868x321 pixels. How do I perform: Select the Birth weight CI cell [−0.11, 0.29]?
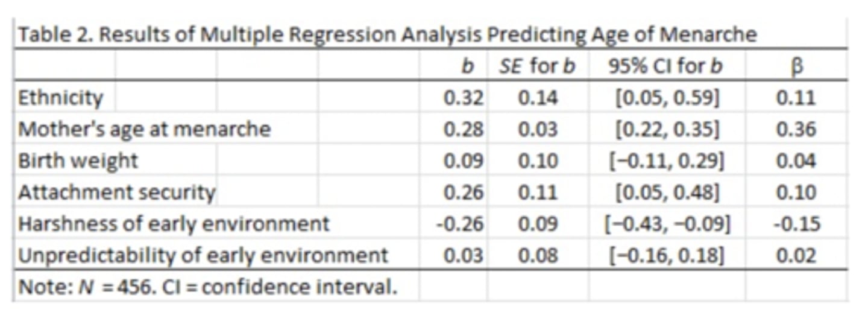667,160
